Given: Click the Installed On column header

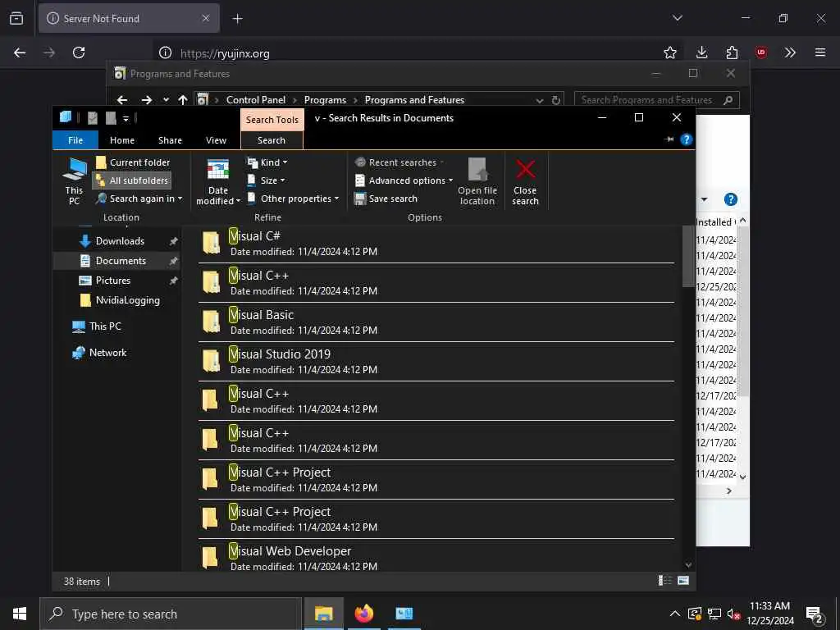Looking at the screenshot, I should tap(715, 222).
